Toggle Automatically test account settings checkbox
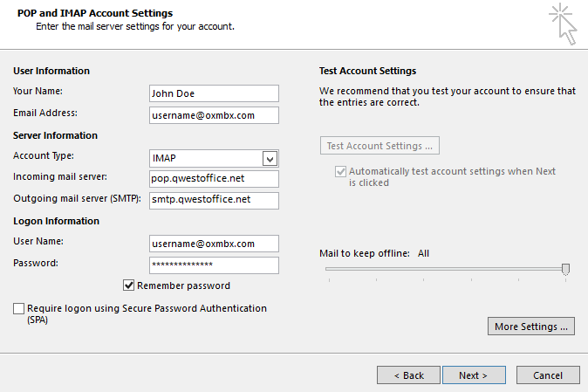588x392 pixels. (x=340, y=172)
